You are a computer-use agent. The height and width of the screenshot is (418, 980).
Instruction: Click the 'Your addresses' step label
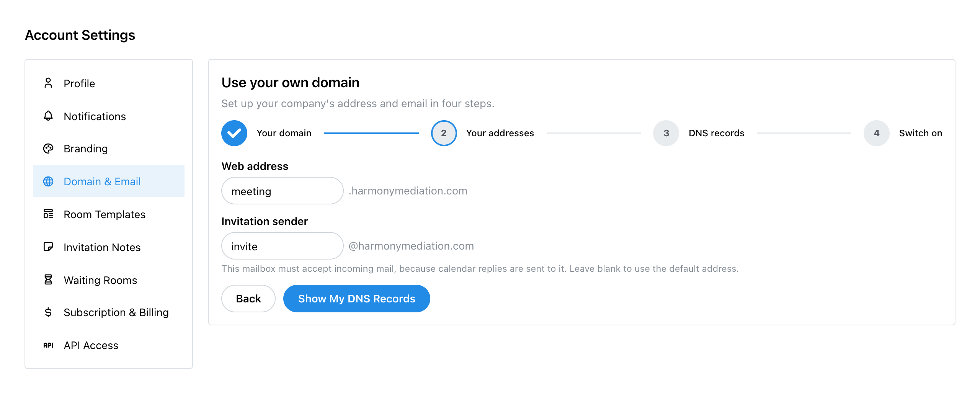pos(500,133)
